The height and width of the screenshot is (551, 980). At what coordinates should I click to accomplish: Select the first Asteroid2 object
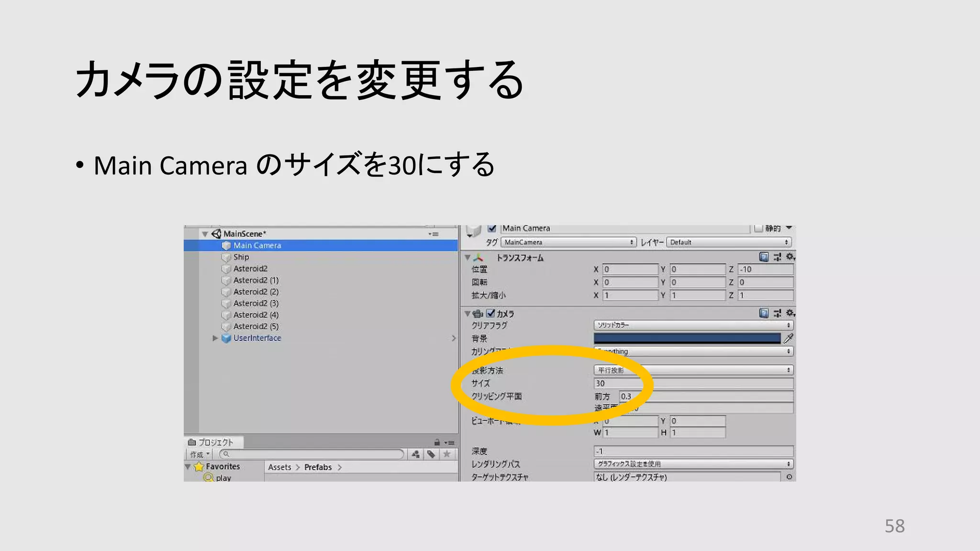[250, 268]
